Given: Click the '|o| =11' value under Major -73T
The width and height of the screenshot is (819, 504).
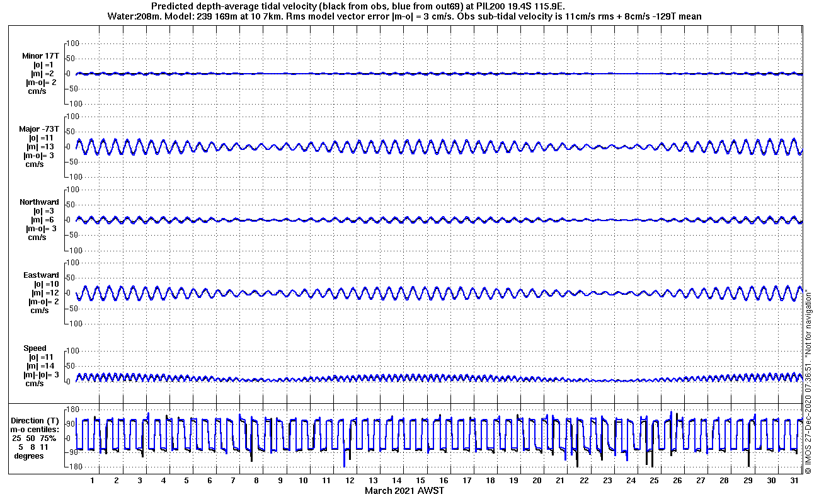Looking at the screenshot, I should 42,138.
